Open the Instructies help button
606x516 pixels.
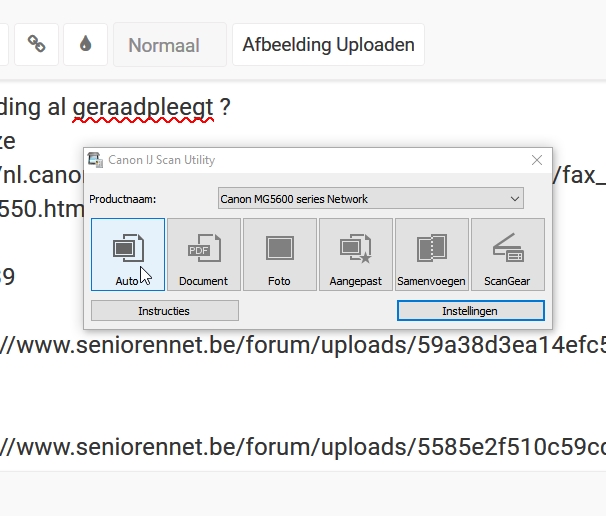pos(164,311)
